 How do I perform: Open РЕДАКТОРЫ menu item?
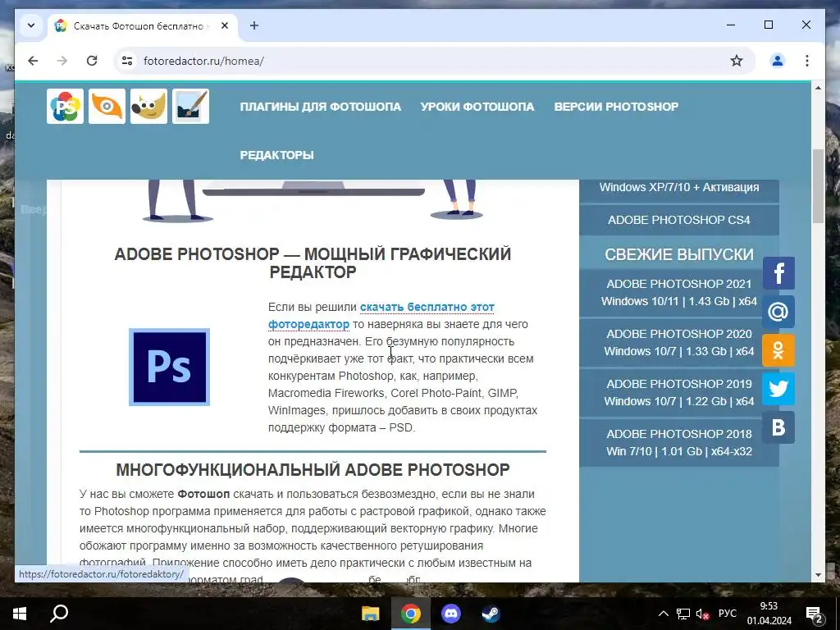pos(277,155)
